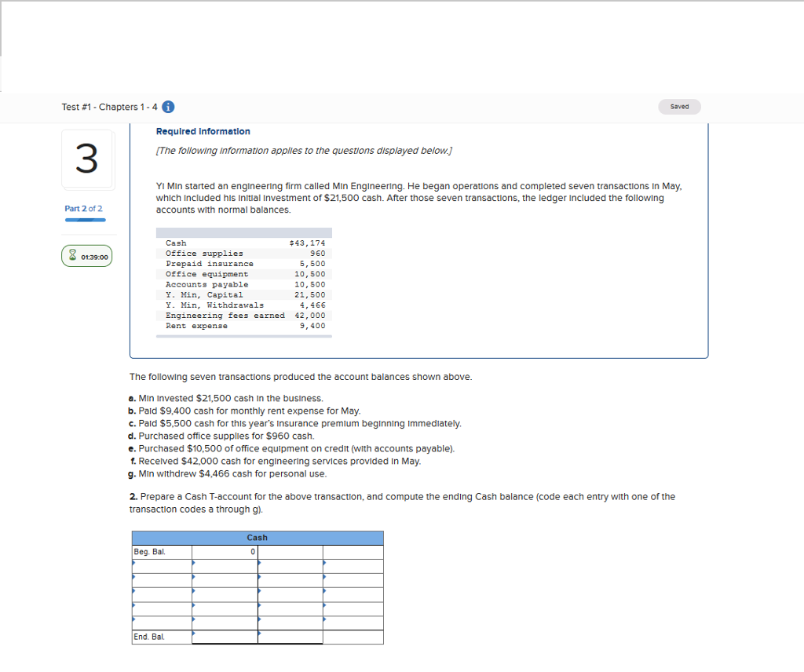804x672 pixels.
Task: Open the credit-side code dropdown in second row
Action: [x=259, y=575]
